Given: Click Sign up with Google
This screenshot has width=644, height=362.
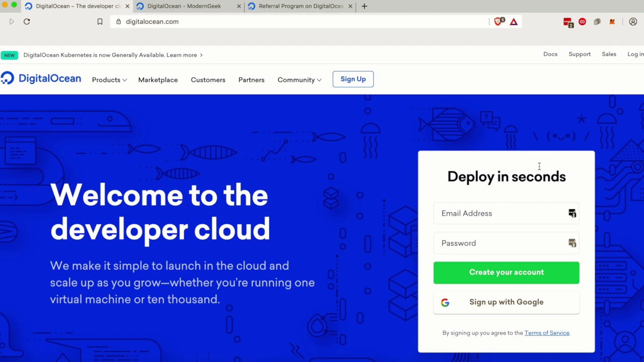Looking at the screenshot, I should point(506,302).
